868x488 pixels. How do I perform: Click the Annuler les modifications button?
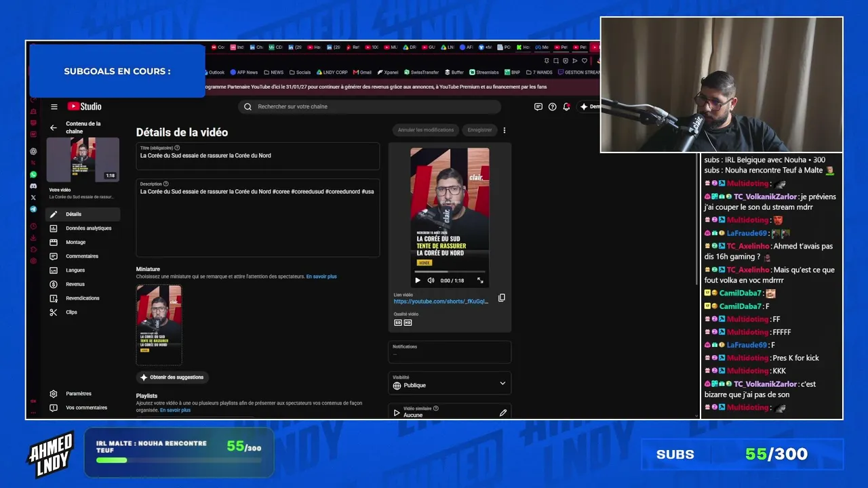pyautogui.click(x=426, y=130)
